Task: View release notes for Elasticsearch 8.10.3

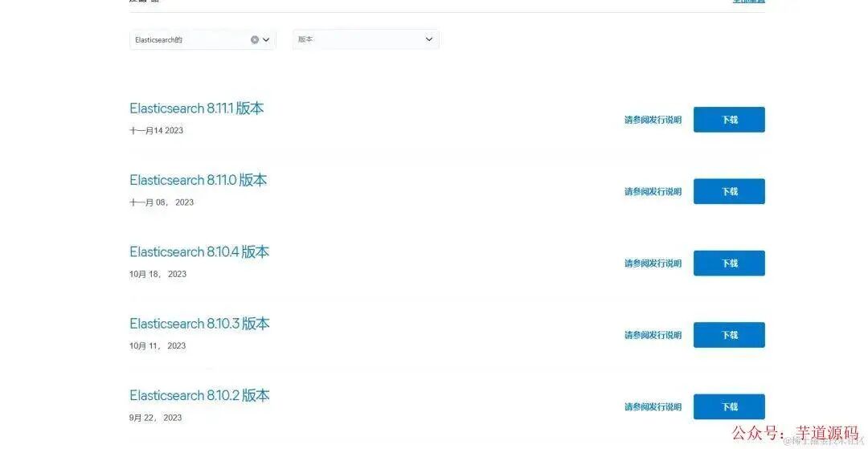Action: [653, 335]
